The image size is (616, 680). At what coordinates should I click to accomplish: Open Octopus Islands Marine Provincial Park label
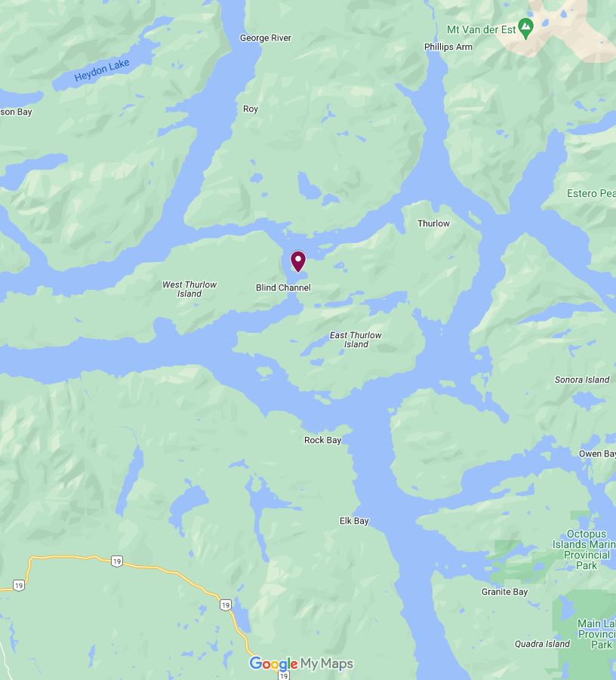point(586,549)
